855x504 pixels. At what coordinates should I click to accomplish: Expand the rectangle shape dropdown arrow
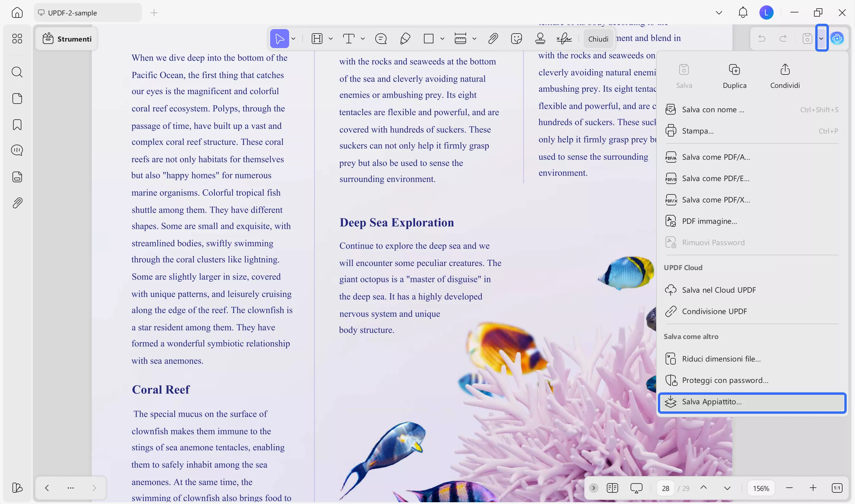click(442, 39)
